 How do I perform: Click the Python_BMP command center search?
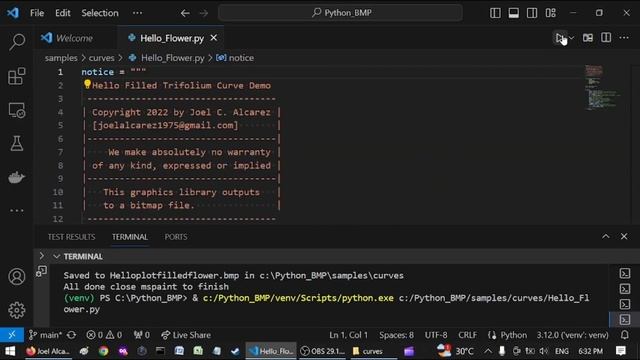(x=340, y=13)
